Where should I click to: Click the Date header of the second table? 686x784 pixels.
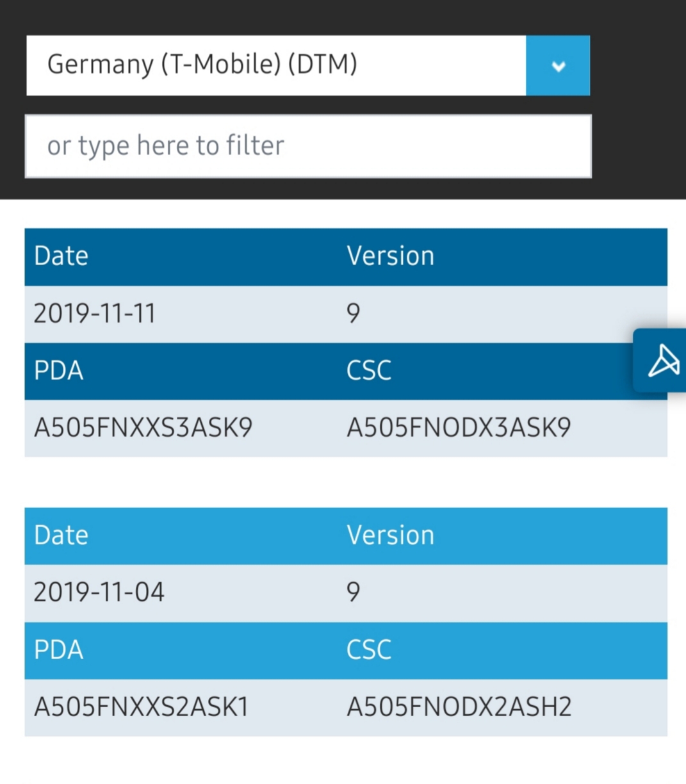pos(61,535)
